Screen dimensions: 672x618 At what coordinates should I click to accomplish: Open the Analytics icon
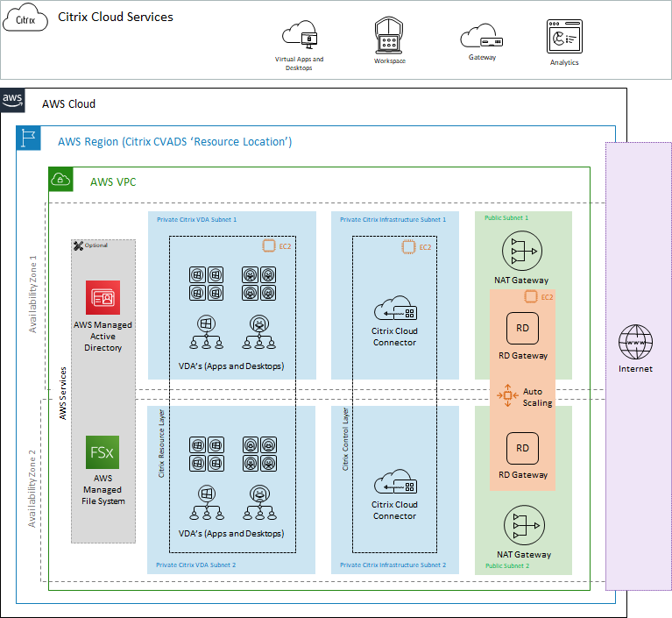coord(564,38)
